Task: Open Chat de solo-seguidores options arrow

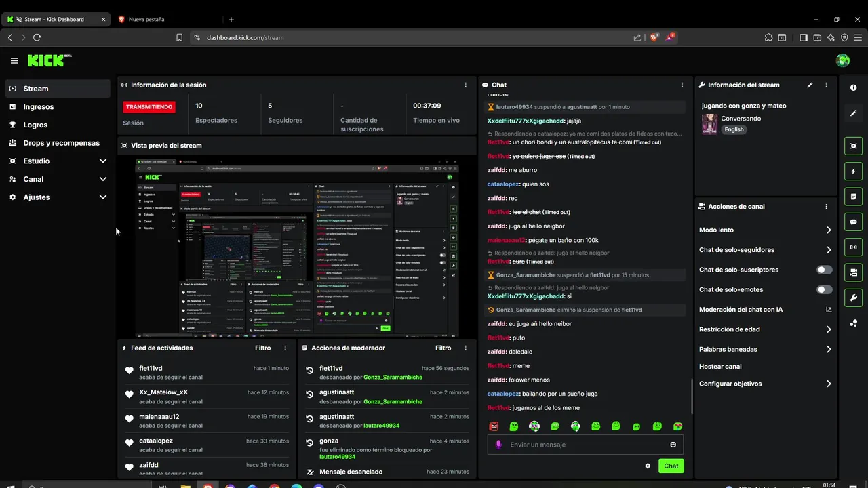Action: click(829, 250)
